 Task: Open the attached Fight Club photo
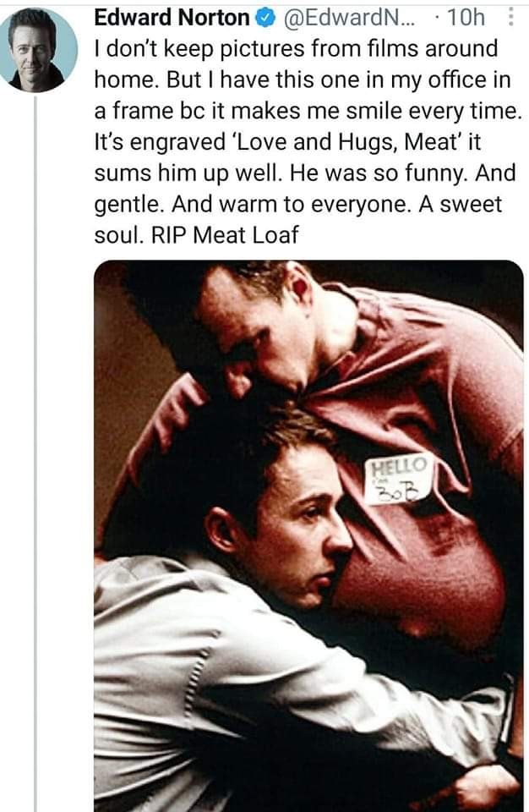click(308, 536)
